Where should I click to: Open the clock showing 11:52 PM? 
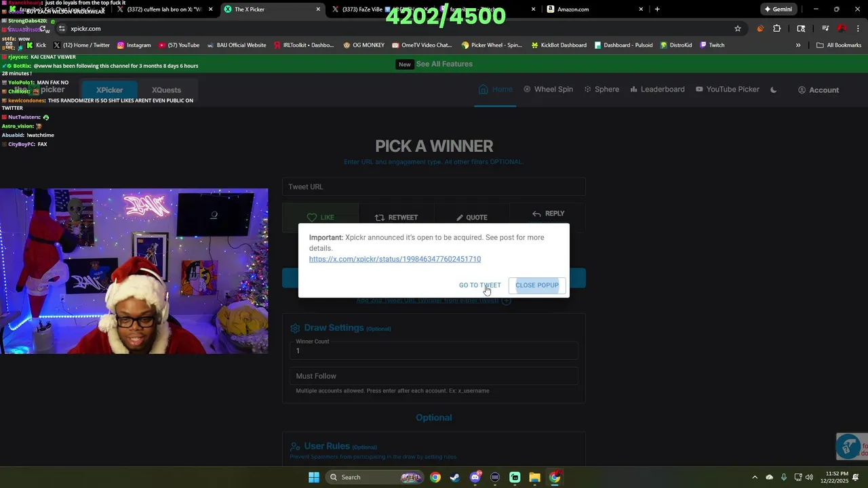click(837, 477)
